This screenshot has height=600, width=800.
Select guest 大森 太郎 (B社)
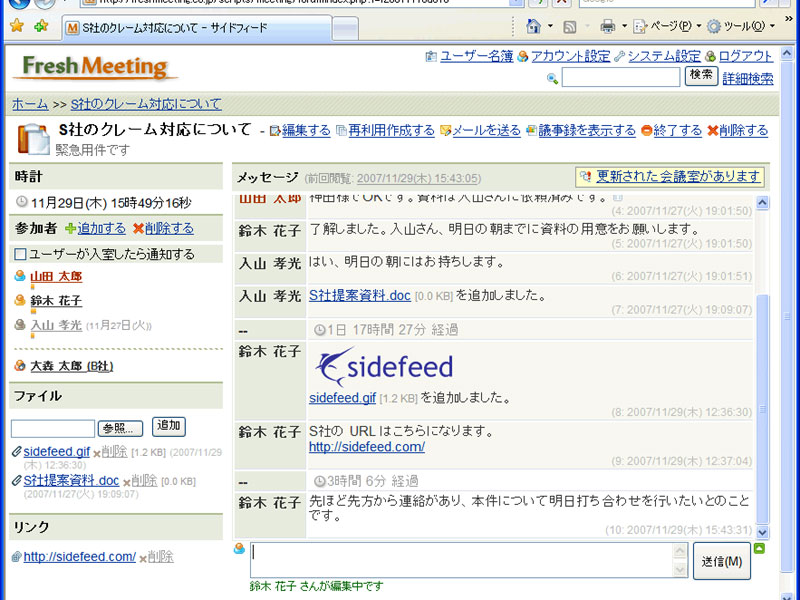71,366
